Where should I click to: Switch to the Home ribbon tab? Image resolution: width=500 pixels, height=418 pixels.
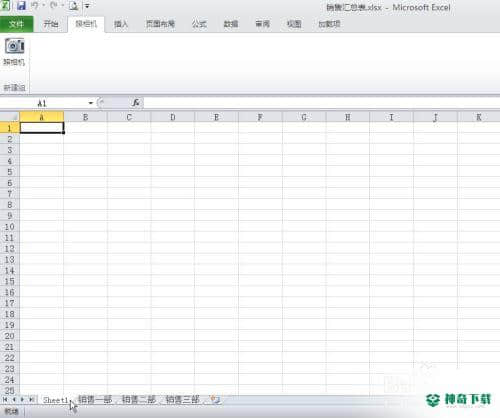[x=51, y=24]
